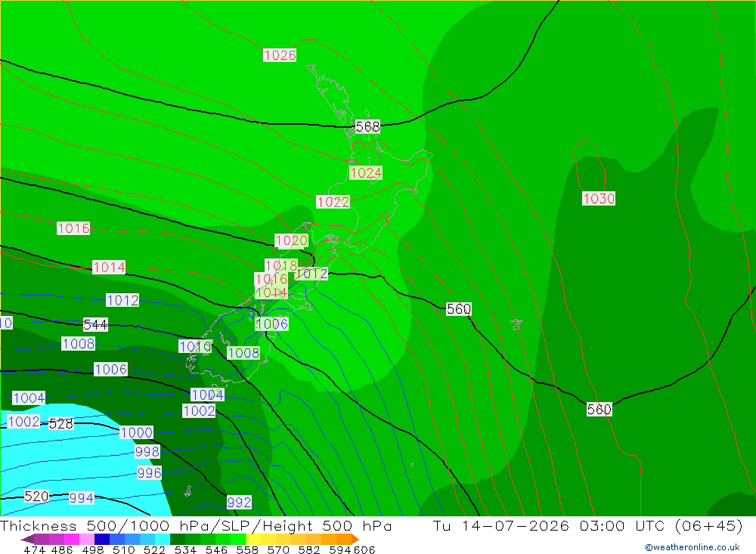
Task: Click the chart title 'Thickness 500/1000 hPa/SLP/Height 500 hPa'
Action: click(196, 525)
